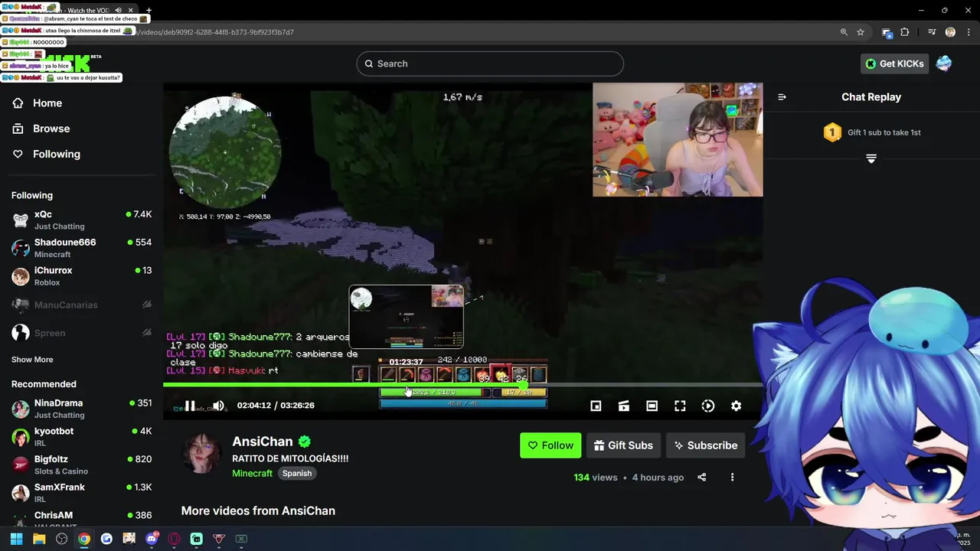Screen dimensions: 980x551
Task: Toggle theater mode in the player
Action: coord(652,406)
